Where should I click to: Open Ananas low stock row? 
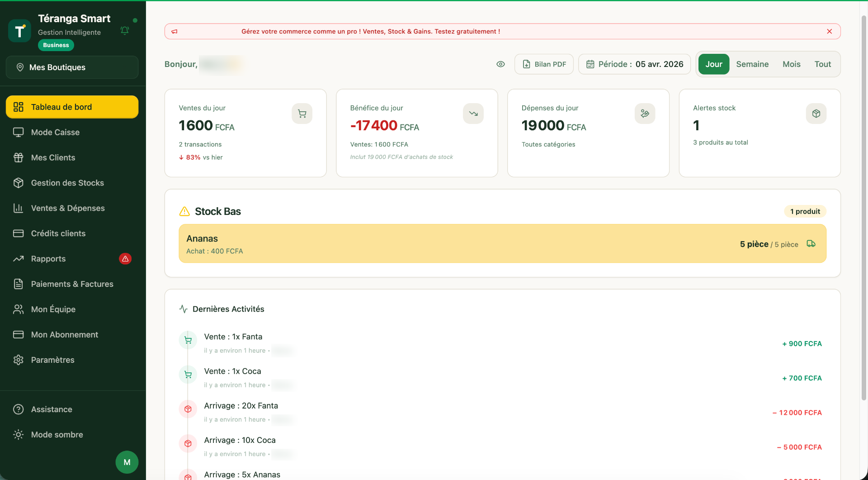pos(503,243)
